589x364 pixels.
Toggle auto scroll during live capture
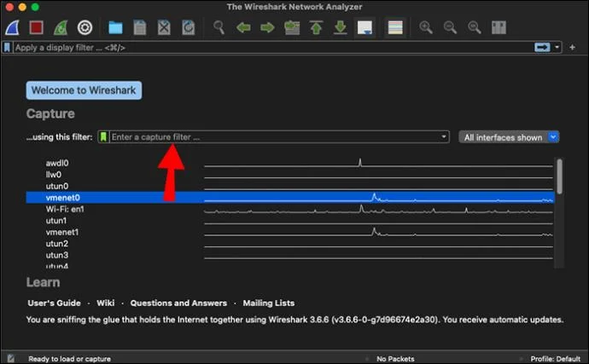pos(364,28)
